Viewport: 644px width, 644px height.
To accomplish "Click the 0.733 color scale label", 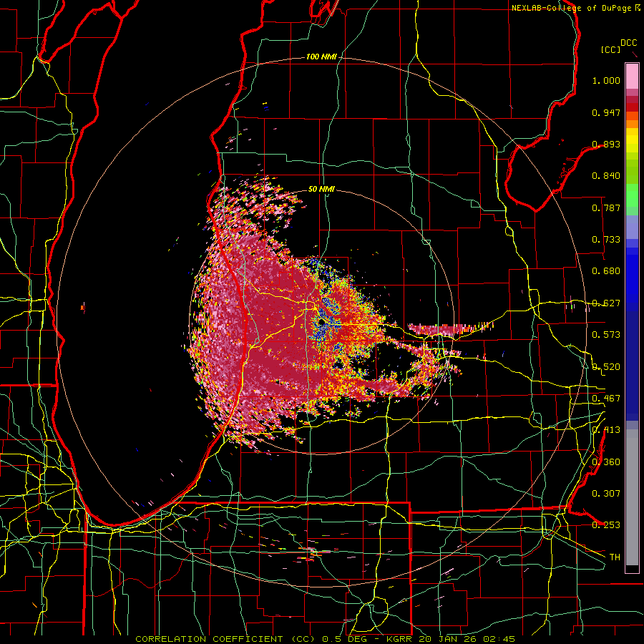I will (x=606, y=240).
